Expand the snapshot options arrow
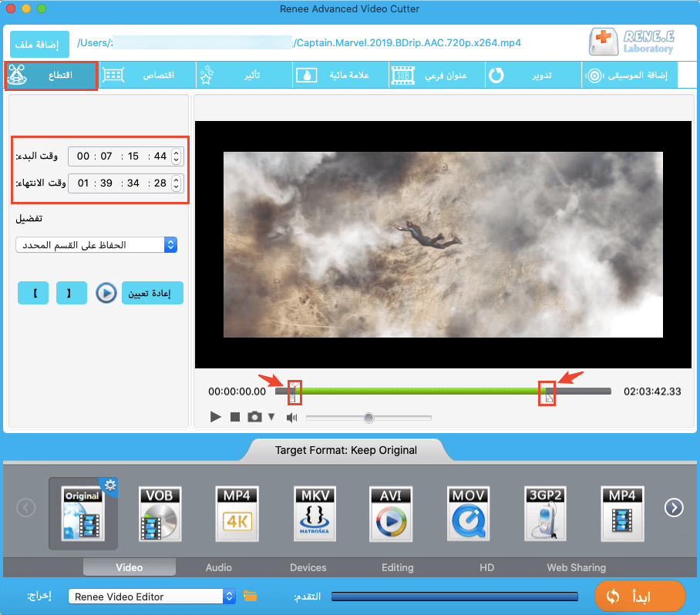 coord(271,417)
